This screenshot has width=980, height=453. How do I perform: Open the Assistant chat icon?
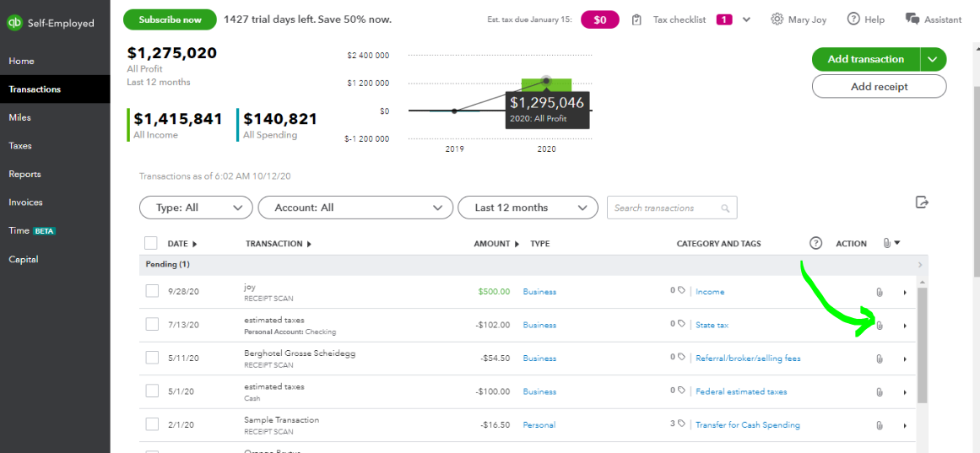(x=912, y=19)
